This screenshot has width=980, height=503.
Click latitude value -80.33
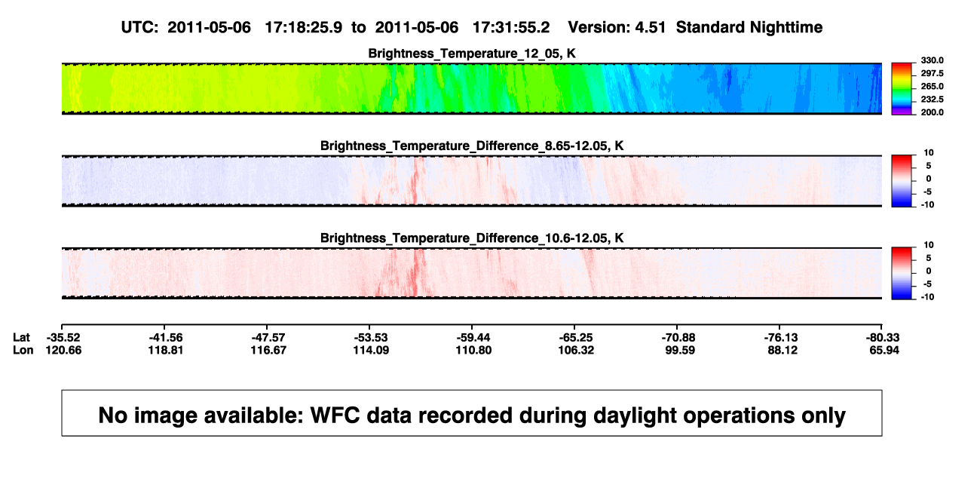click(x=882, y=337)
